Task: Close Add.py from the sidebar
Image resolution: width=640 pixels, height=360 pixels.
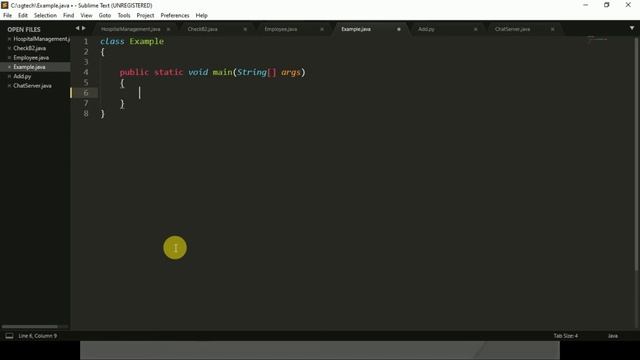Action: [x=9, y=76]
